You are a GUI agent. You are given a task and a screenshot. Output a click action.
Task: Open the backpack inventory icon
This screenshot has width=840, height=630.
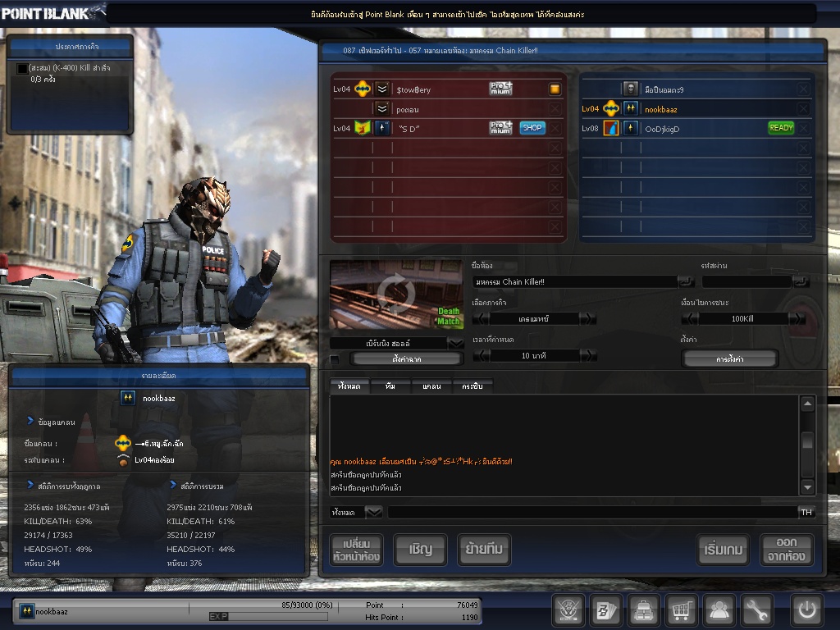pyautogui.click(x=643, y=609)
